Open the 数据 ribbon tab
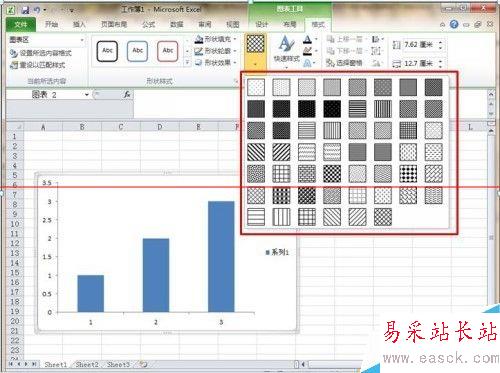 (x=177, y=24)
